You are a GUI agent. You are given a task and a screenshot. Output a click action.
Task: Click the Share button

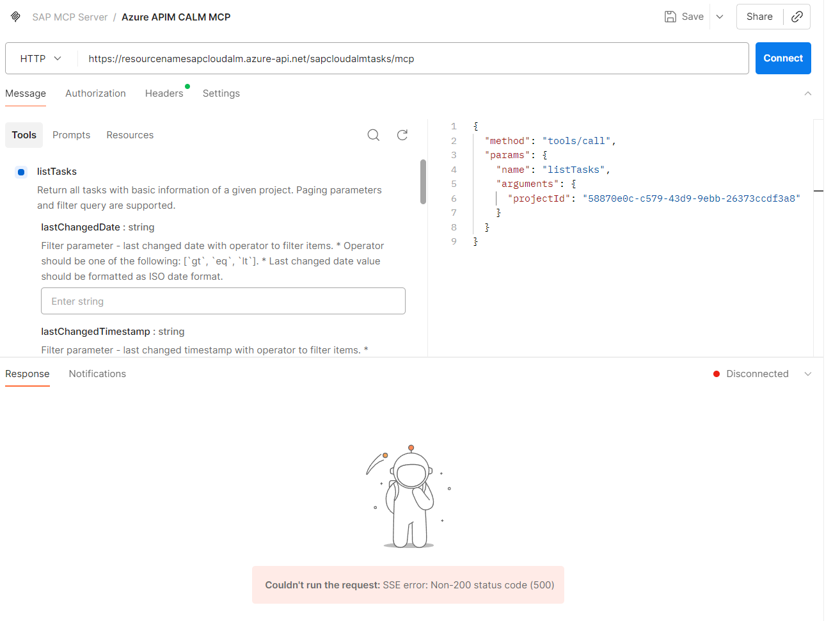759,17
